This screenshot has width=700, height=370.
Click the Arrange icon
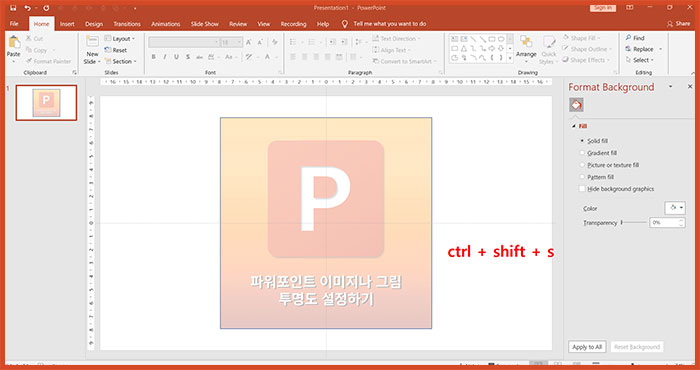pos(526,42)
